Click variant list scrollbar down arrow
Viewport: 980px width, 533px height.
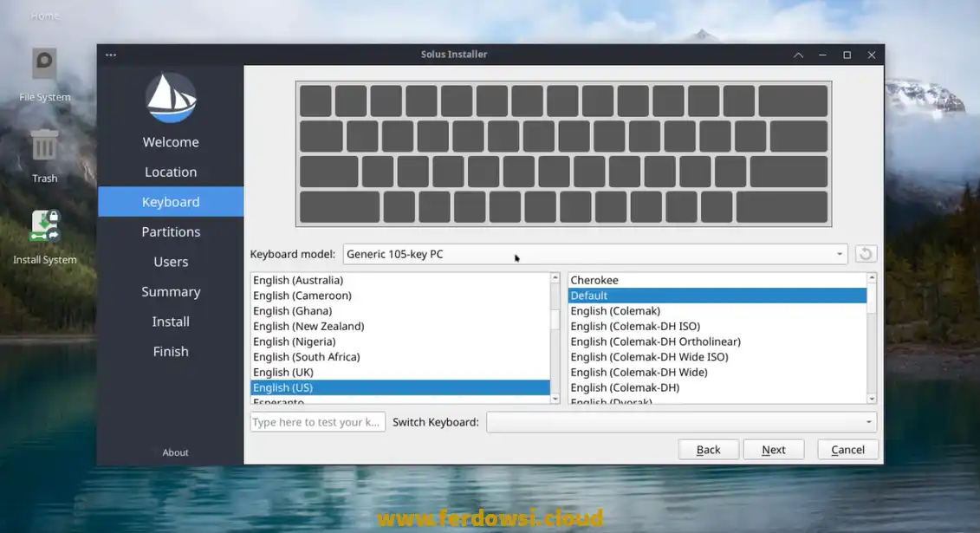[x=872, y=399]
